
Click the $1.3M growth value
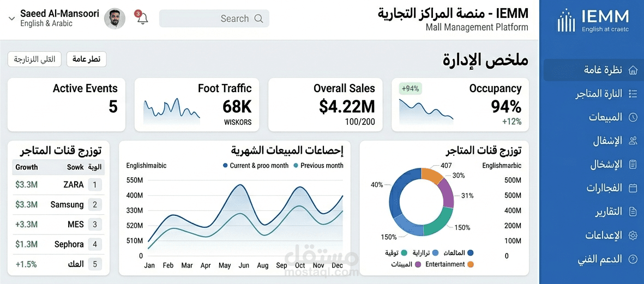click(26, 244)
